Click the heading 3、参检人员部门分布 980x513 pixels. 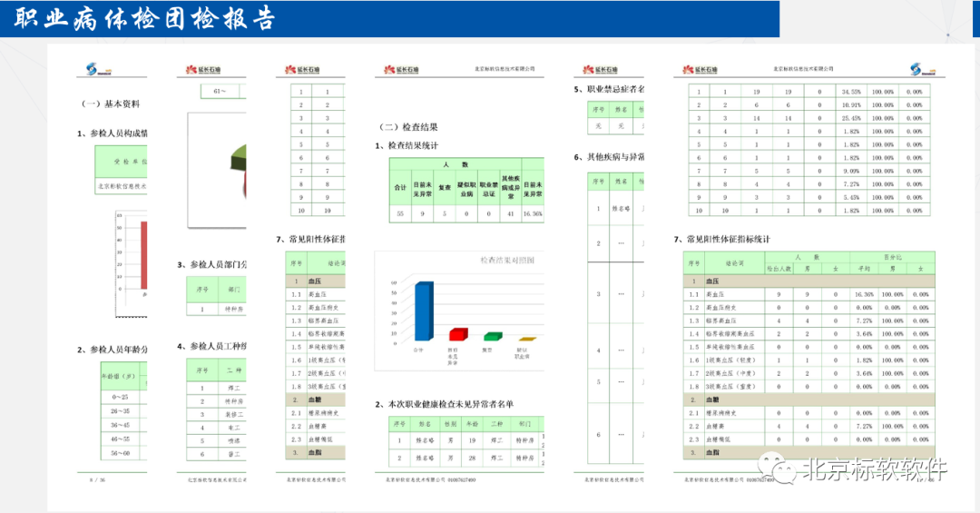click(211, 264)
